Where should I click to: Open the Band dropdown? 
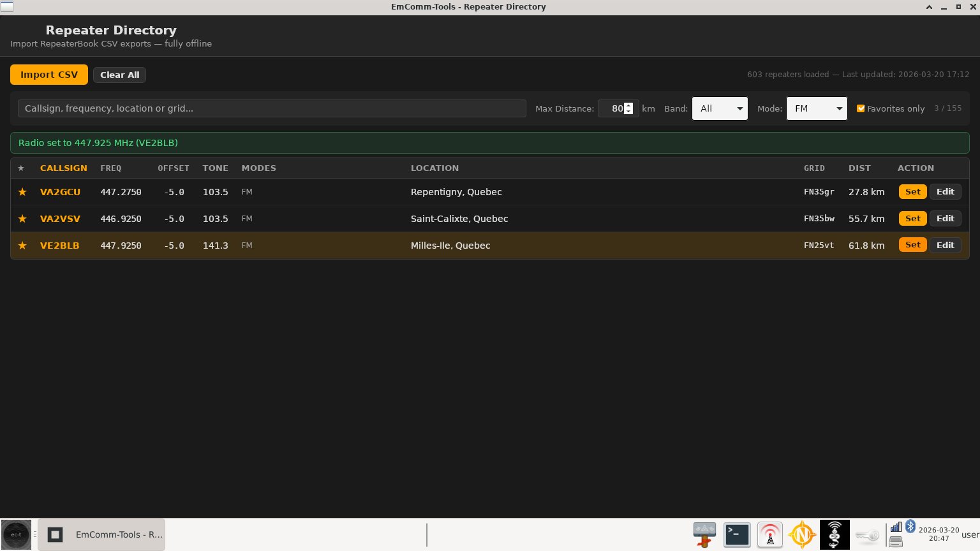tap(720, 108)
